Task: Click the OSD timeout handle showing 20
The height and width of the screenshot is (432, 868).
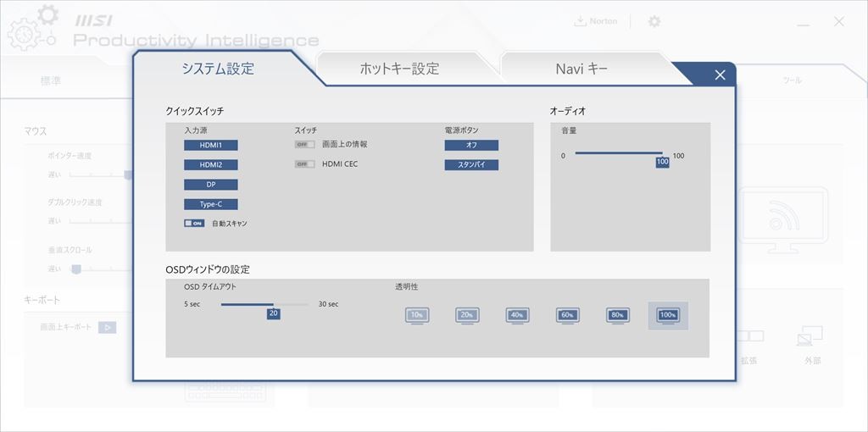Action: click(x=274, y=313)
